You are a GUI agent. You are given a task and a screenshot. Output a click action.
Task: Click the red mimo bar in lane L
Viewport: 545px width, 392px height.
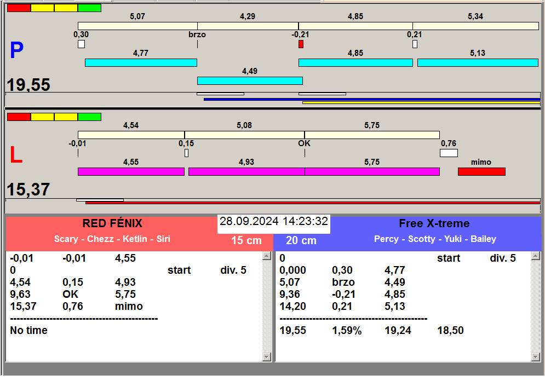(x=481, y=172)
